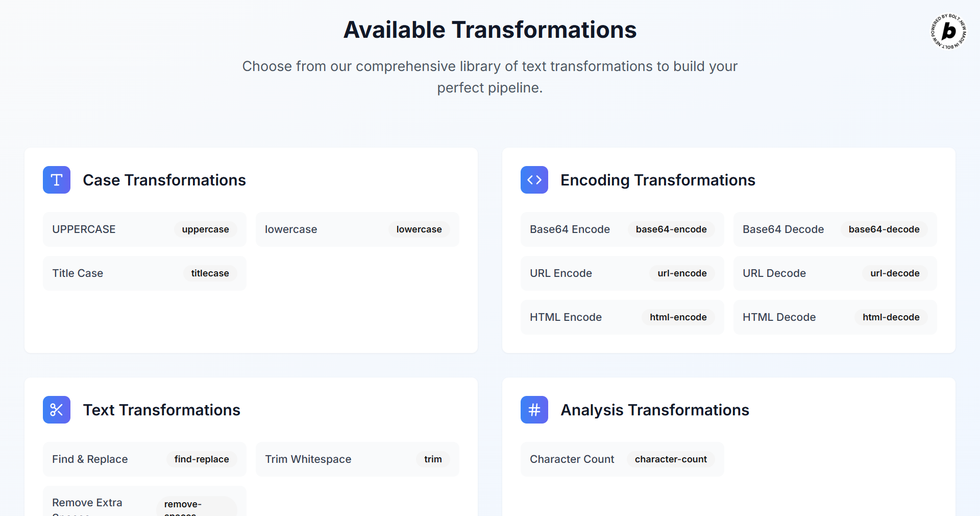Choose the URL Encode transformation
Viewport: 980px width, 516px height.
[x=621, y=273]
